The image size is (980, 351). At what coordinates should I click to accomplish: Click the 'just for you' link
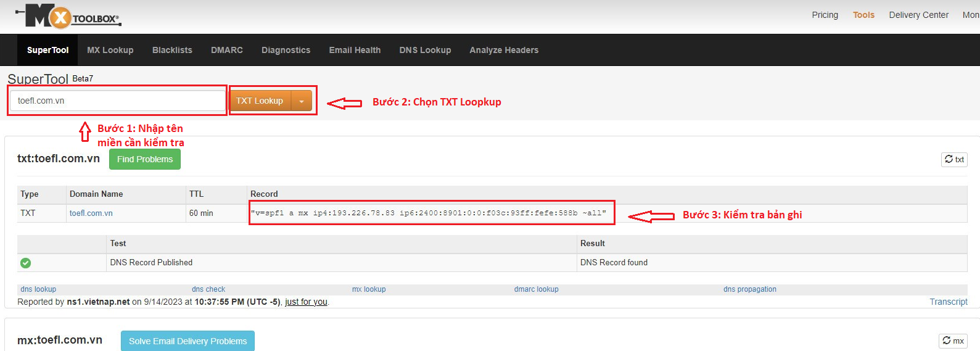[x=306, y=302]
